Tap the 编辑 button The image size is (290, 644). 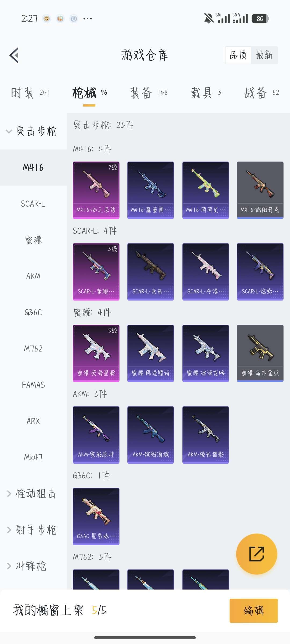click(x=253, y=610)
